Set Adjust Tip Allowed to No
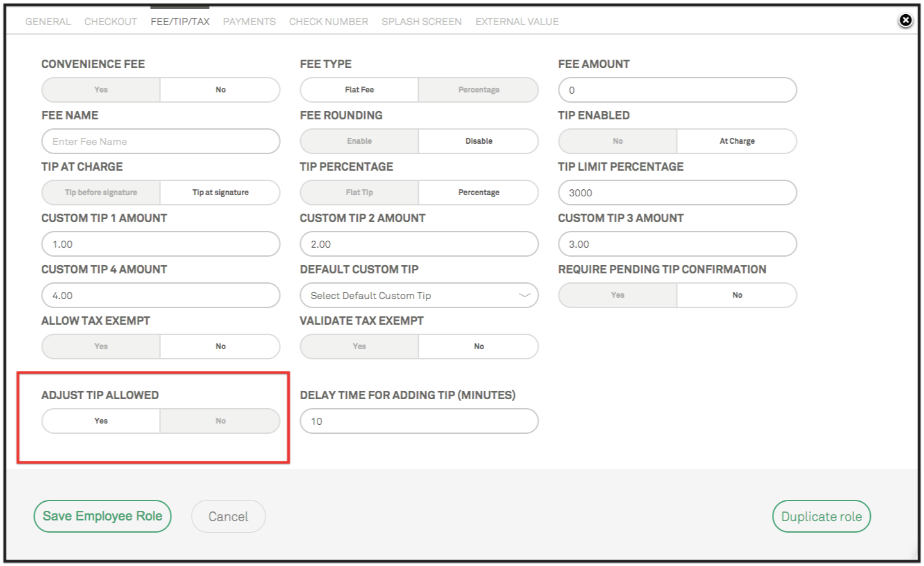The width and height of the screenshot is (924, 566). tap(221, 421)
